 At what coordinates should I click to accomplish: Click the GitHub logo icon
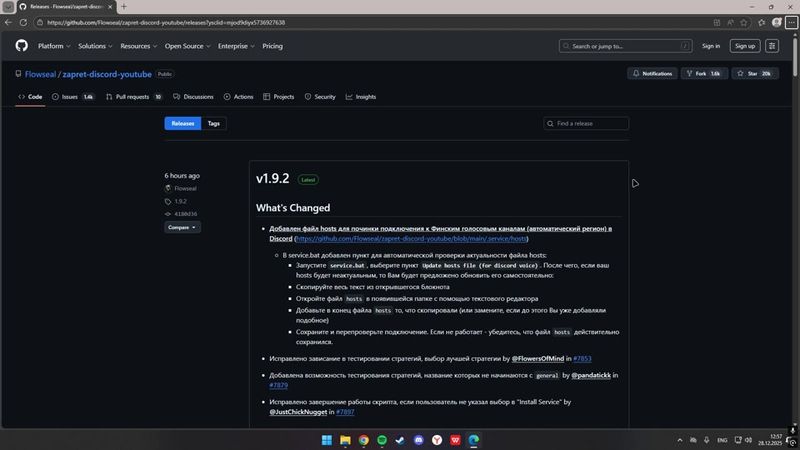click(x=21, y=46)
